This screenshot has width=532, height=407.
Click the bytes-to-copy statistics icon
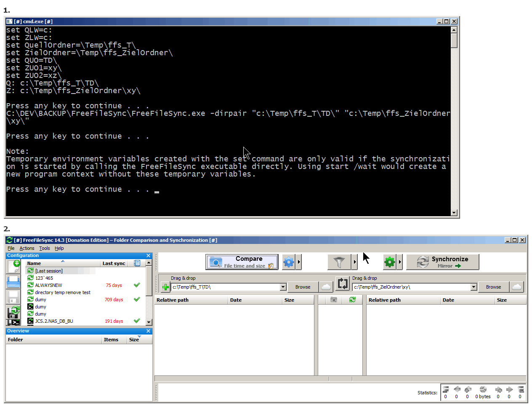click(x=483, y=389)
